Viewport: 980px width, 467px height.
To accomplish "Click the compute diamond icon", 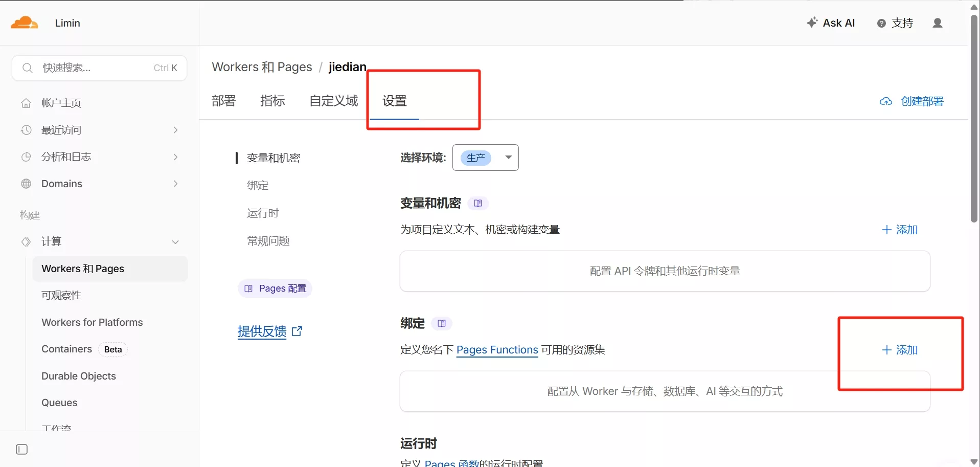I will [26, 241].
